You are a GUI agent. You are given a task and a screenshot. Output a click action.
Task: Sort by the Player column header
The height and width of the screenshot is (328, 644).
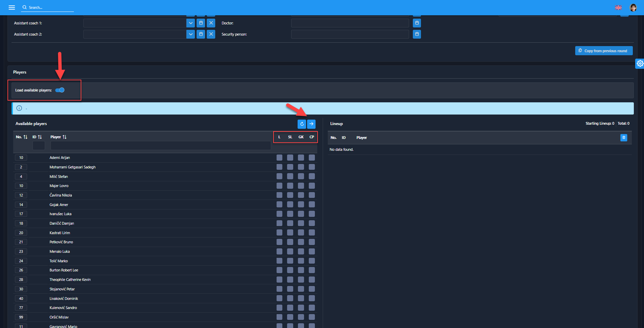click(x=58, y=137)
